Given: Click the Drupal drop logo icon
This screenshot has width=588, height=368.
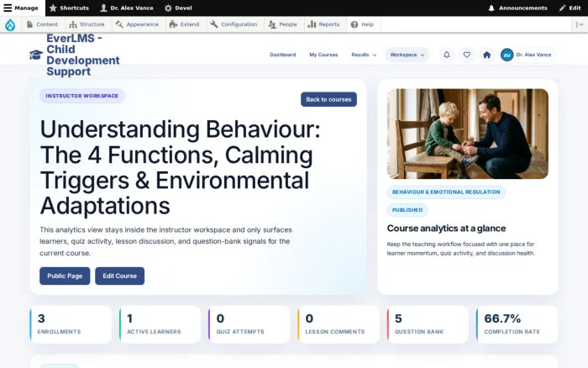Looking at the screenshot, I should [x=10, y=24].
